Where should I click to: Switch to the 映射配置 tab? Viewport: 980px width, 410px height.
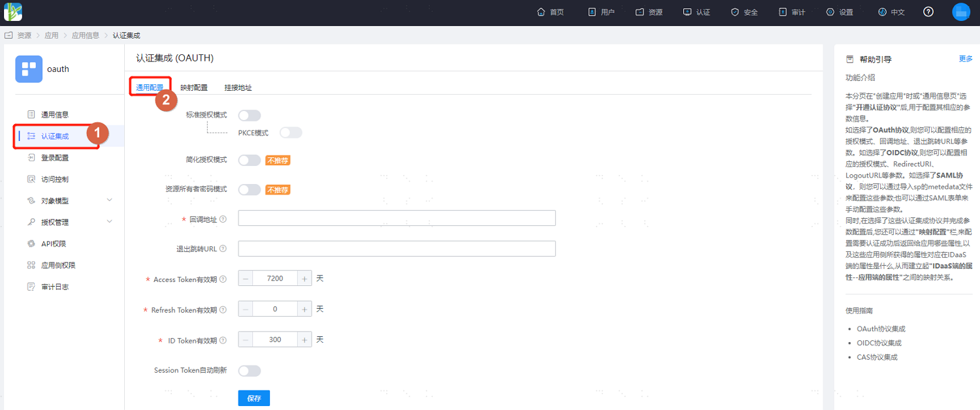[194, 87]
